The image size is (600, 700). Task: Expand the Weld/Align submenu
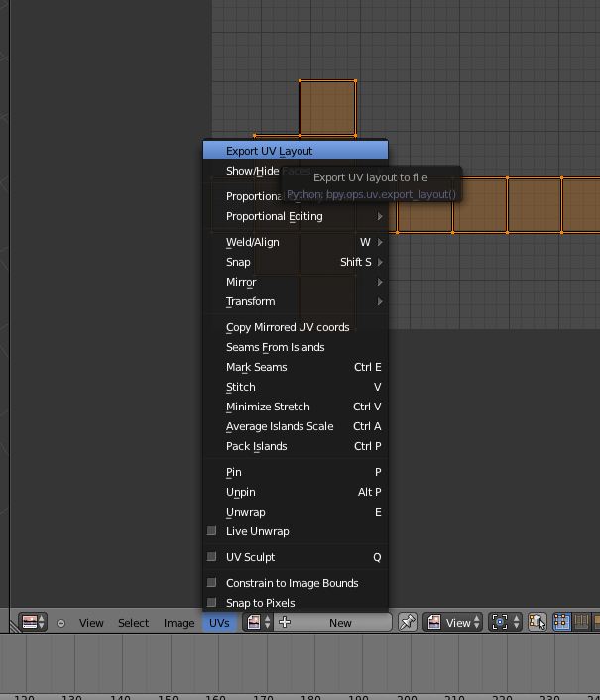click(x=296, y=242)
